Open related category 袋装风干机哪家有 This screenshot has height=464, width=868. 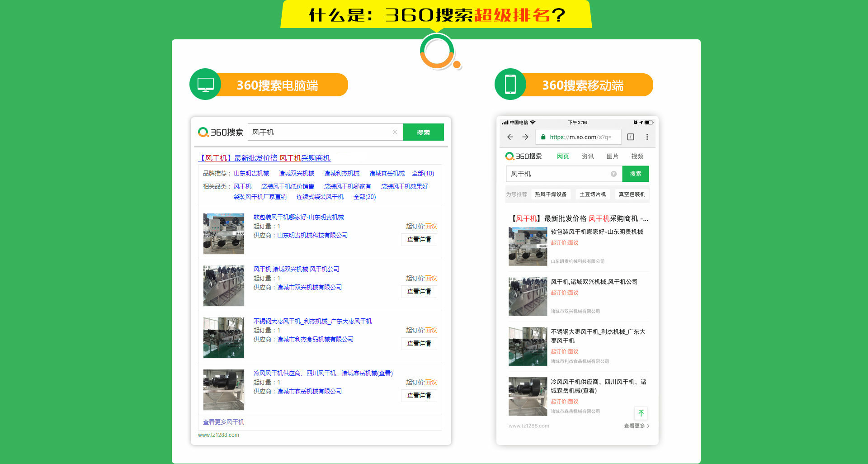[348, 186]
